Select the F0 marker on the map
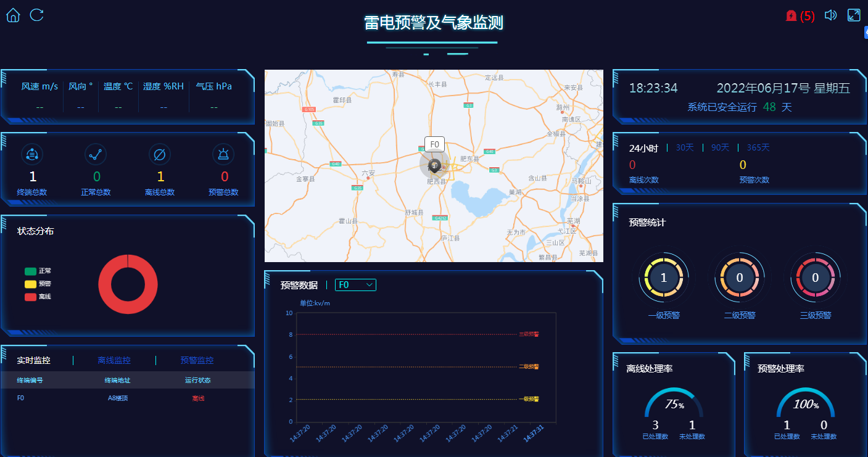868x457 pixels. click(434, 164)
